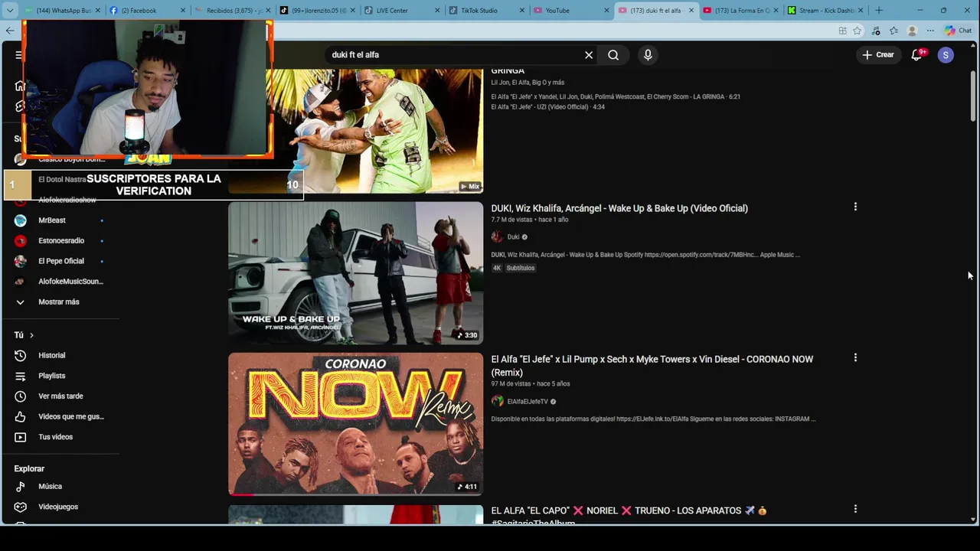
Task: Go to ElAlfaElJefeTV channel name
Action: 528,402
